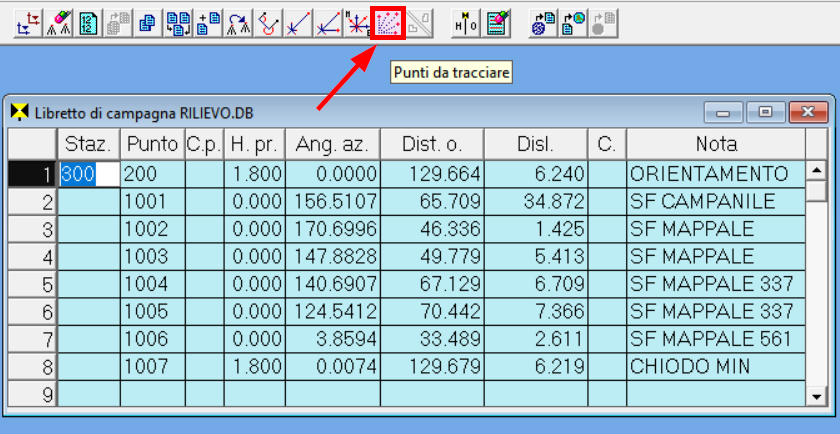
Task: Click the Staz. cell containing 300
Action: 89,174
